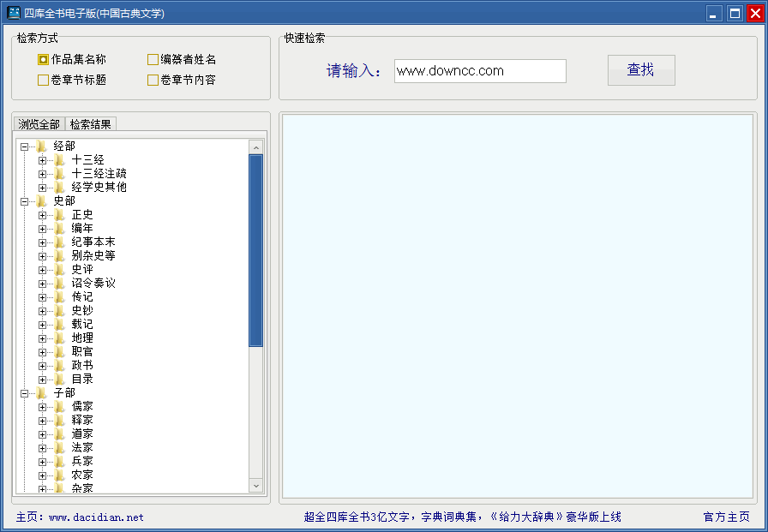This screenshot has height=532, width=768.
Task: Click inside the 请输入 search field
Action: point(479,71)
